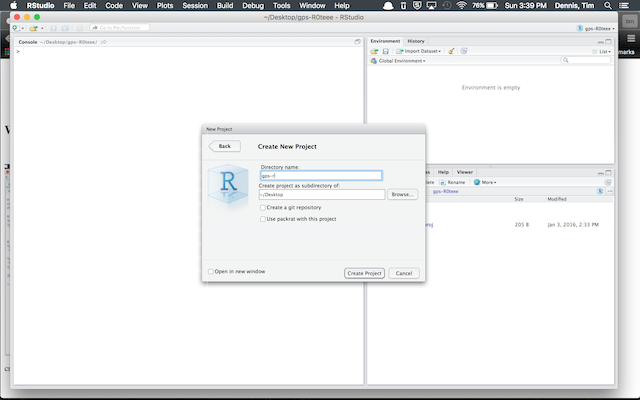The height and width of the screenshot is (400, 640).
Task: Click the gps-R0teee path breadcrumb
Action: click(x=445, y=191)
